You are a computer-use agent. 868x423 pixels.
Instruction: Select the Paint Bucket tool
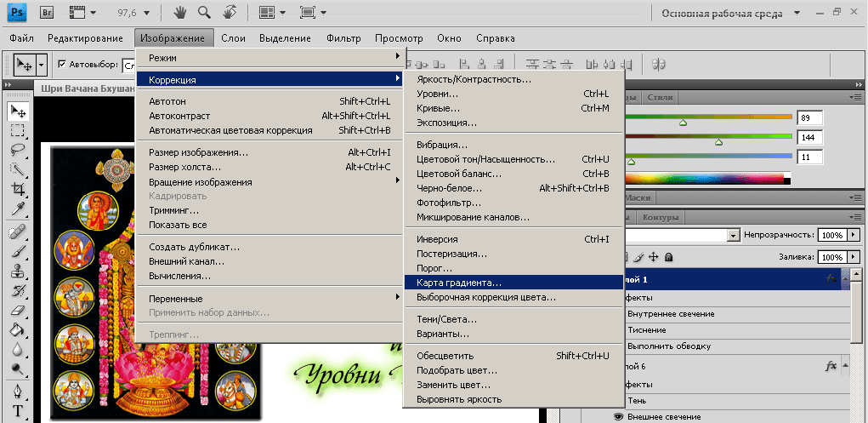pyautogui.click(x=18, y=329)
